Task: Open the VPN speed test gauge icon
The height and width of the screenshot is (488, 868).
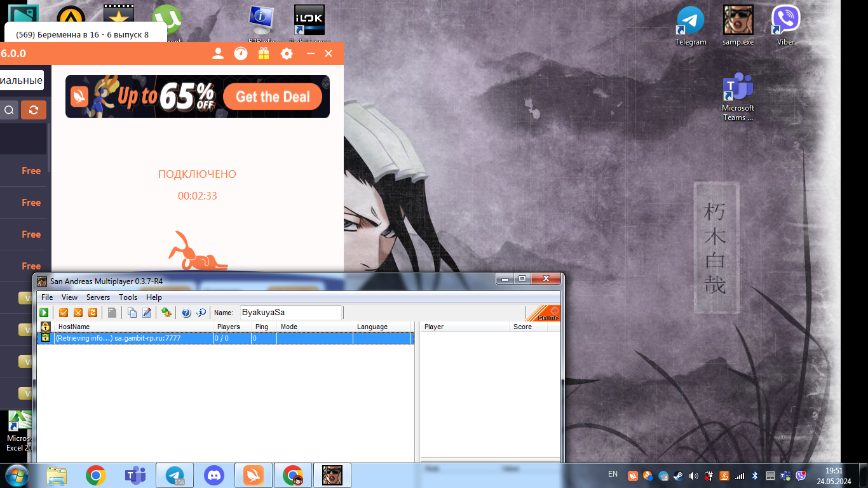Action: coord(241,53)
